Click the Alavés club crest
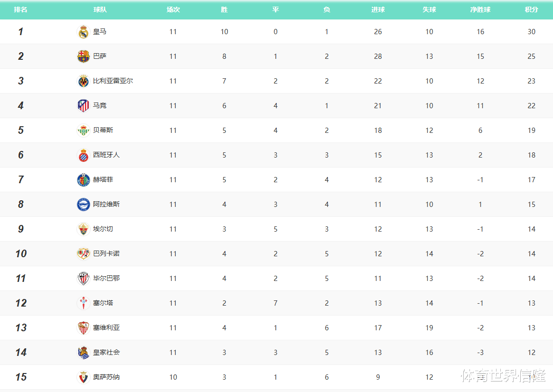This screenshot has width=553, height=392. pyautogui.click(x=83, y=205)
